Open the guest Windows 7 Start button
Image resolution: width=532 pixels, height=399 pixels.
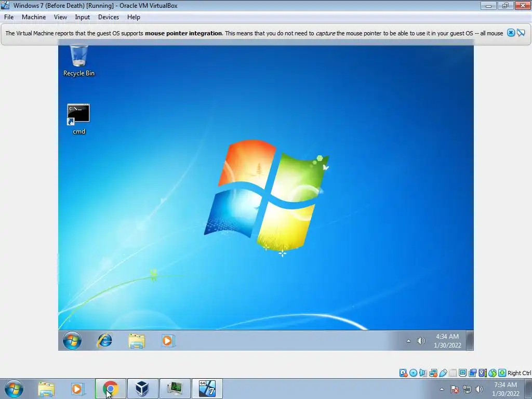72,340
